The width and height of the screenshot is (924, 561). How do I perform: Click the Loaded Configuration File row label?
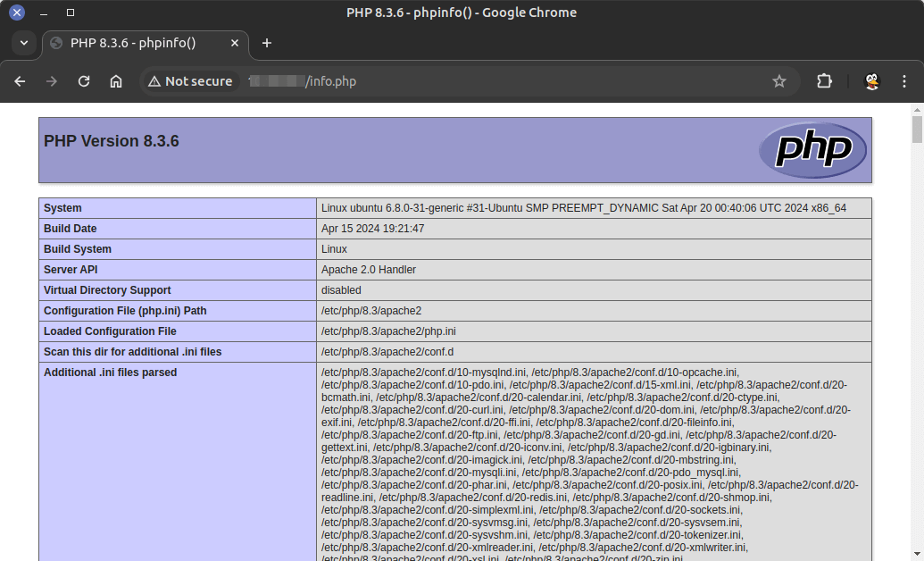pyautogui.click(x=110, y=331)
